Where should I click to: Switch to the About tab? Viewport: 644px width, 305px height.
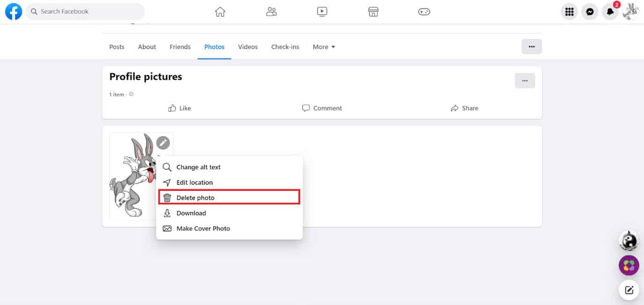147,47
